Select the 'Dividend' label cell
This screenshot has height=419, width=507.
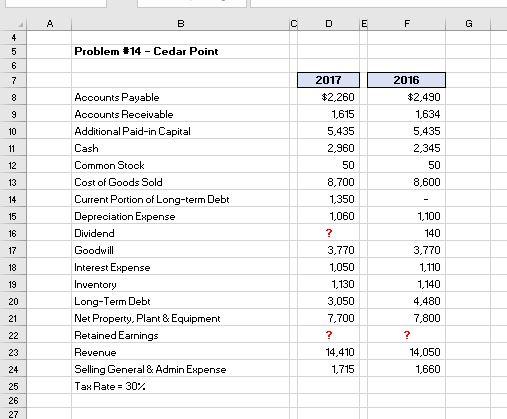click(x=180, y=233)
